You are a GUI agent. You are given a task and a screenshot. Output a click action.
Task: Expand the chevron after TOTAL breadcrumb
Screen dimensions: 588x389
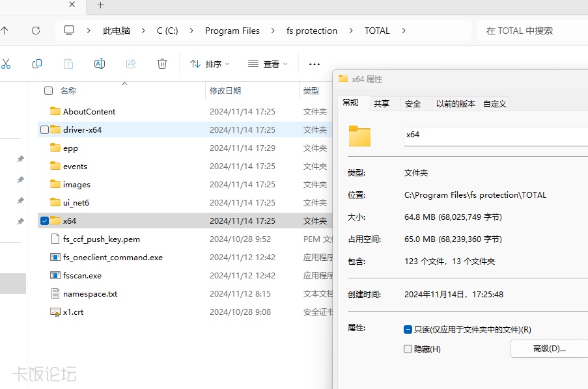coord(404,31)
